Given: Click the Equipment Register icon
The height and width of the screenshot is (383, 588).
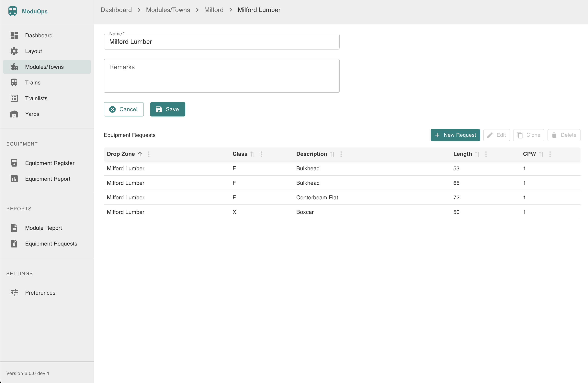Looking at the screenshot, I should [14, 163].
